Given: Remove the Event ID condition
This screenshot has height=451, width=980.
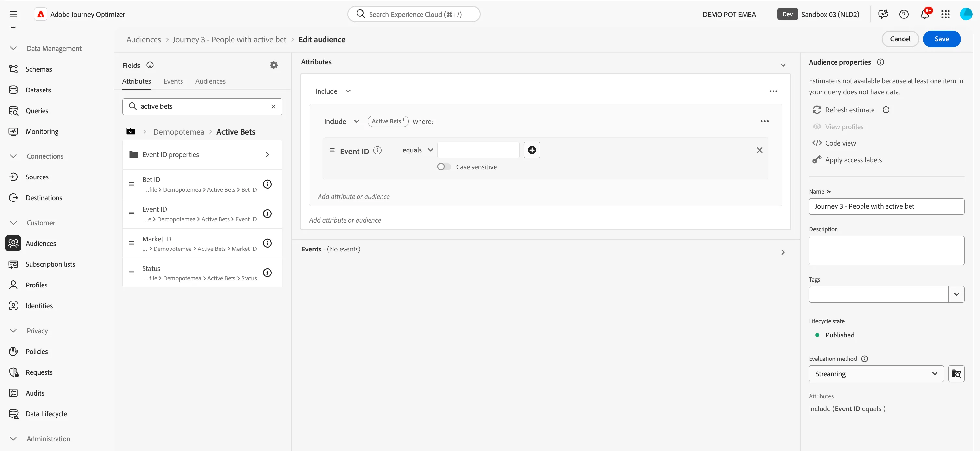Looking at the screenshot, I should coord(760,150).
